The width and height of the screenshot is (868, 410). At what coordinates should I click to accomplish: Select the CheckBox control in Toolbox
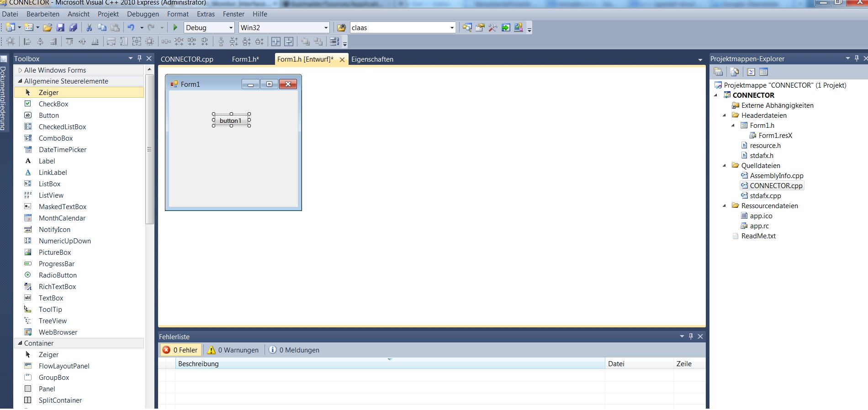point(53,104)
